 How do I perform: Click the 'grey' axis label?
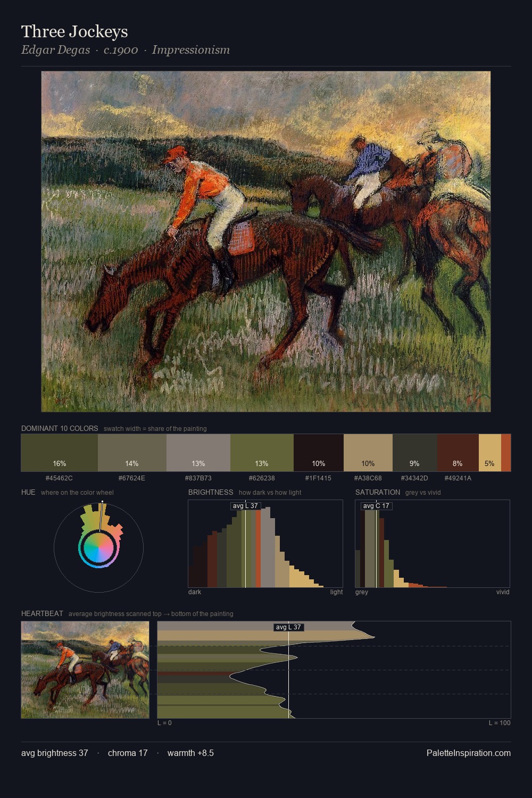pyautogui.click(x=362, y=592)
